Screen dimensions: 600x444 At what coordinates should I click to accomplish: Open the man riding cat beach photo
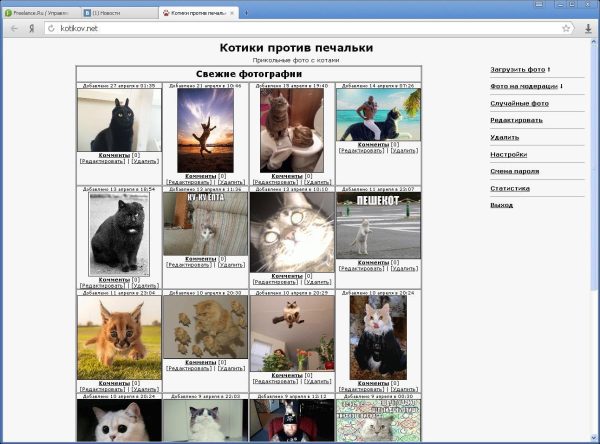pyautogui.click(x=378, y=115)
